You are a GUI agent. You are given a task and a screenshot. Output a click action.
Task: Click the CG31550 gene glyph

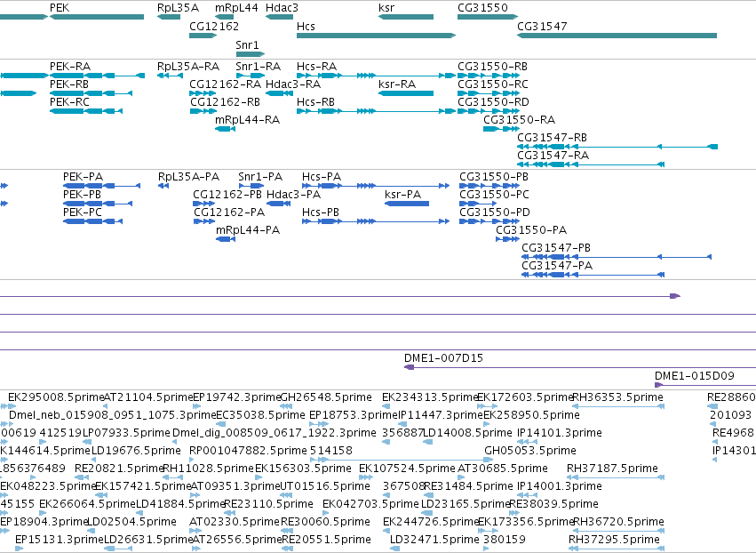click(488, 17)
